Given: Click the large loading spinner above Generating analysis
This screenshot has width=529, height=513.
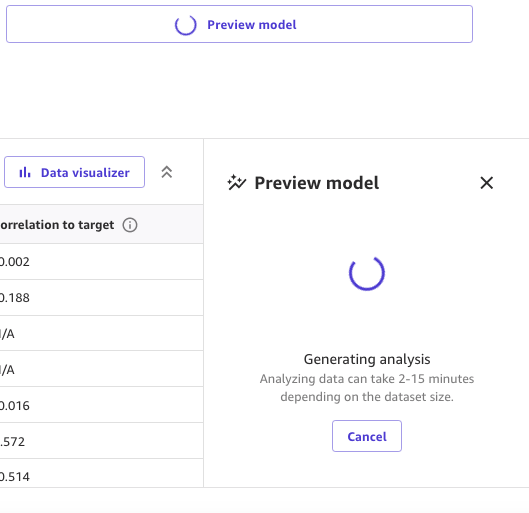Looking at the screenshot, I should click(367, 273).
